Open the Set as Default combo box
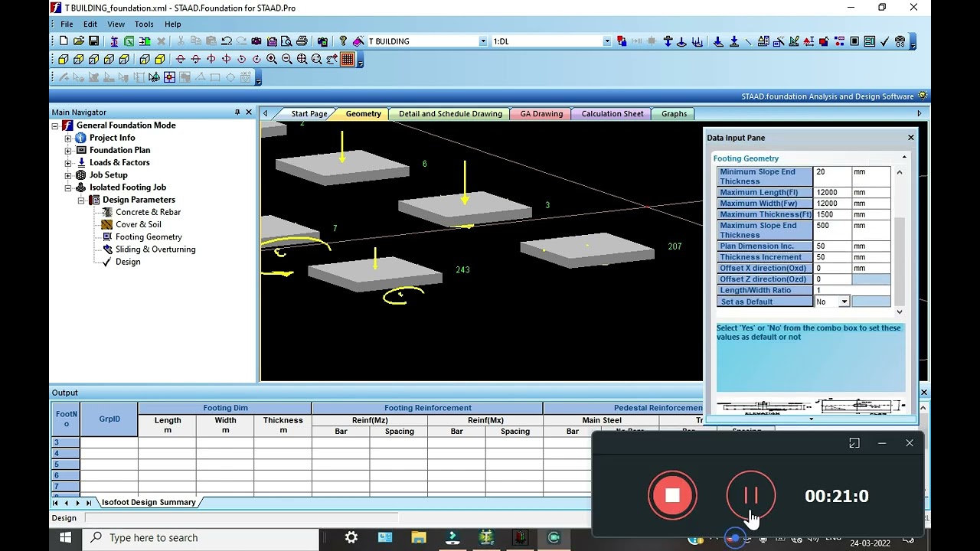 [844, 302]
